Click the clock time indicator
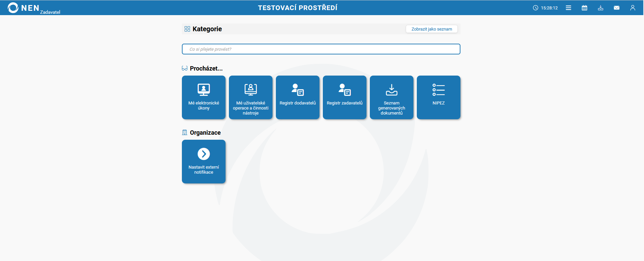The image size is (644, 261). [x=545, y=8]
